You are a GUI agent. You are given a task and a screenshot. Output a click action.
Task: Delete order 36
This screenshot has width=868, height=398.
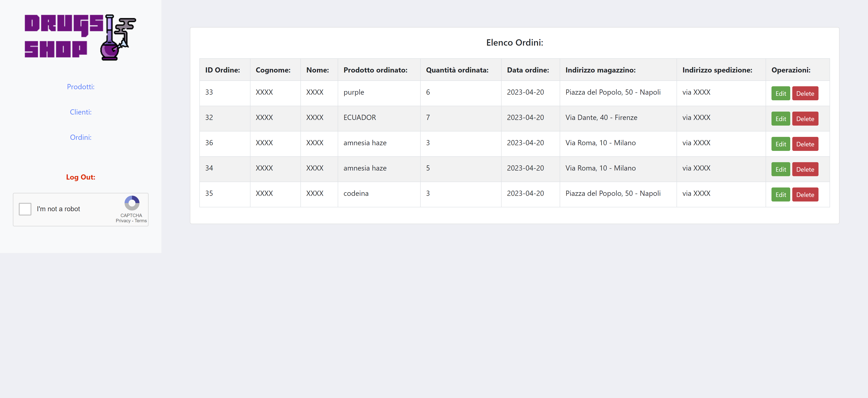coord(805,144)
